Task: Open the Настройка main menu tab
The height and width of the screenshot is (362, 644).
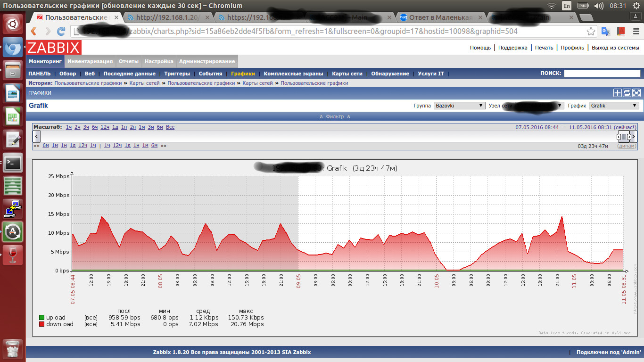Action: pyautogui.click(x=159, y=61)
